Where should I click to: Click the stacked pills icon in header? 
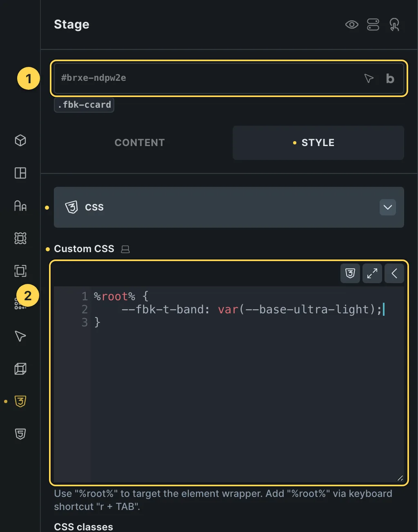coord(373,24)
